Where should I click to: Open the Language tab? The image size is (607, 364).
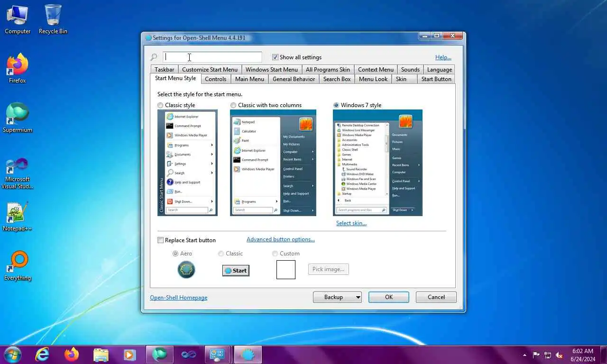point(439,70)
